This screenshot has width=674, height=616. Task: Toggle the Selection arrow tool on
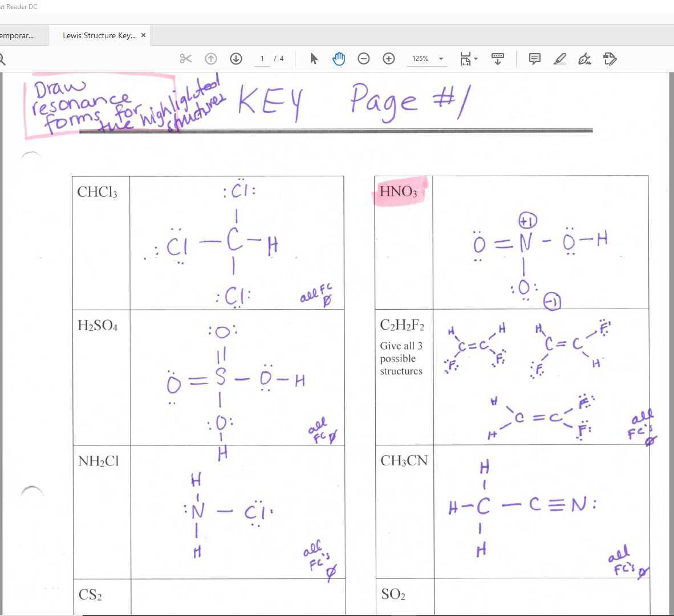(x=313, y=58)
